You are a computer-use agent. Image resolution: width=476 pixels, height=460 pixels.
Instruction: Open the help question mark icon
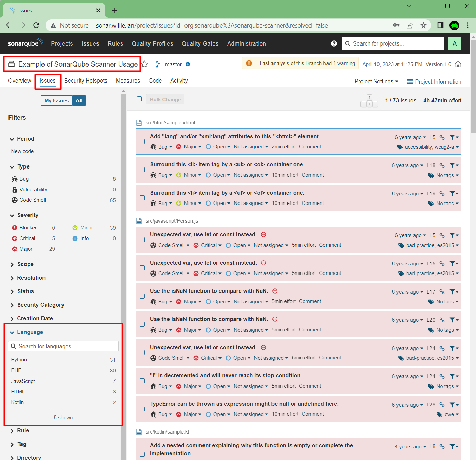tap(334, 43)
